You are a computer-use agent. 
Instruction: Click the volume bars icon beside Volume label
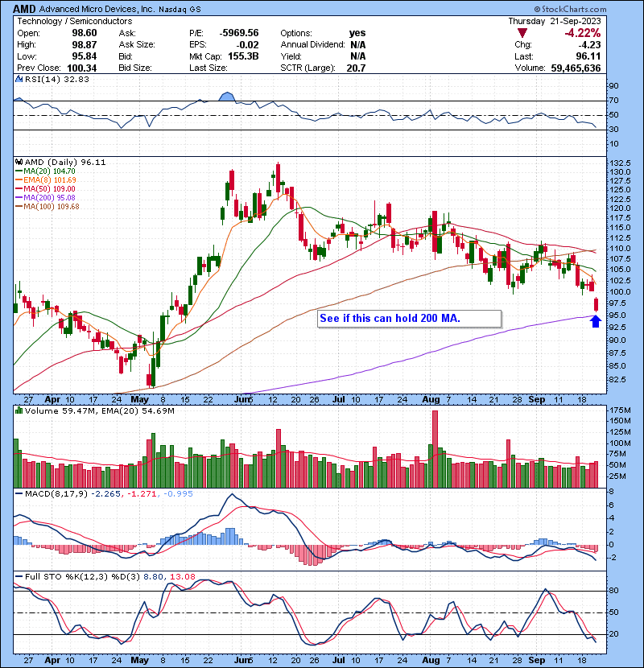tap(19, 410)
